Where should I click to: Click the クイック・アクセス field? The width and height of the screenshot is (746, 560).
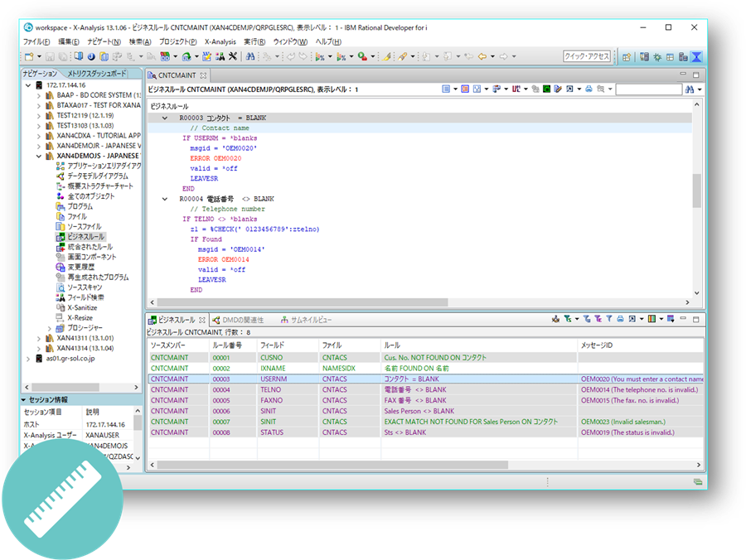587,56
